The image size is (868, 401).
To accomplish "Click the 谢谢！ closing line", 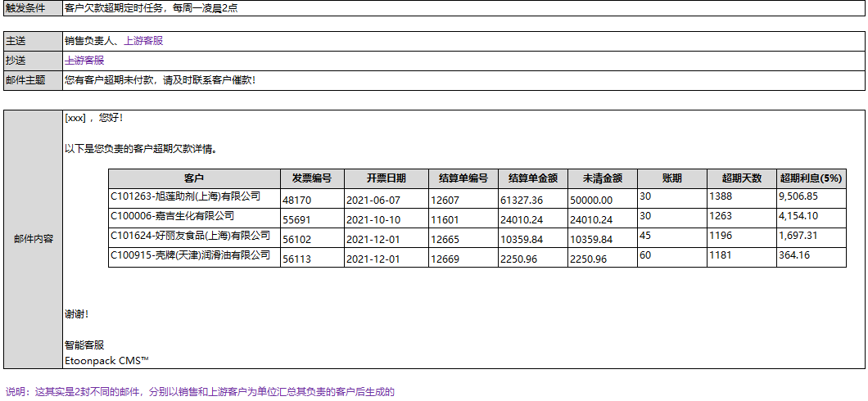I will pos(77,314).
